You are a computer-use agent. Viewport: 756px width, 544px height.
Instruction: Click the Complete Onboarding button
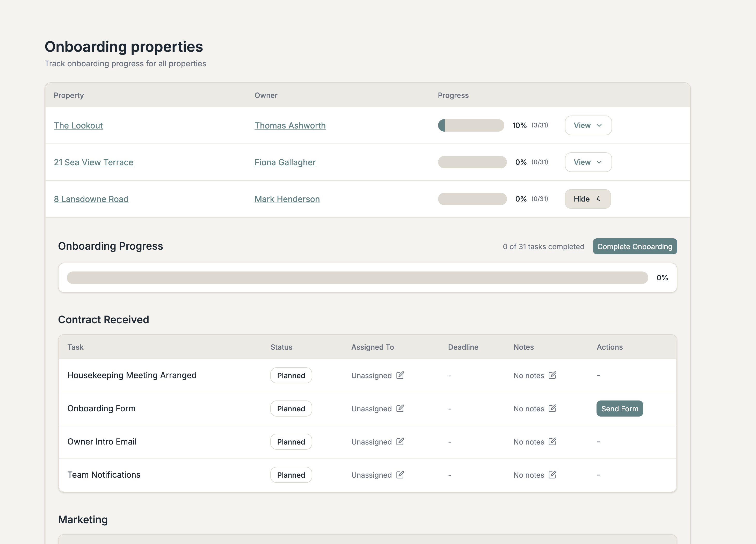(x=634, y=247)
